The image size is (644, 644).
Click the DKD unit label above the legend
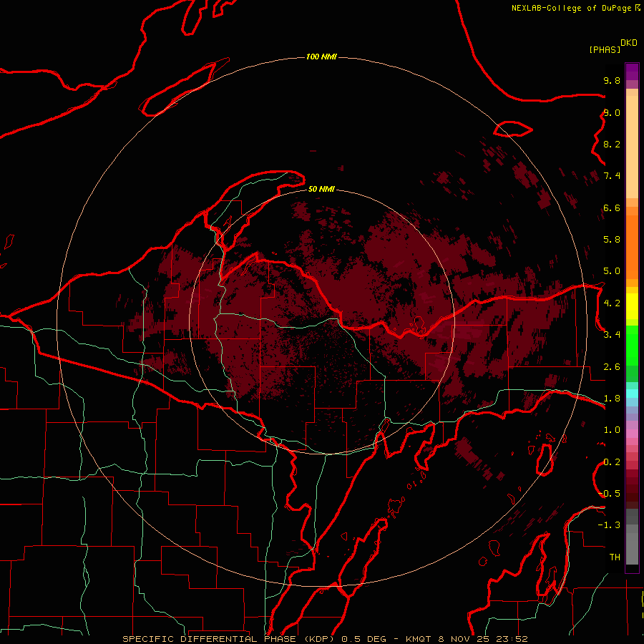point(629,43)
